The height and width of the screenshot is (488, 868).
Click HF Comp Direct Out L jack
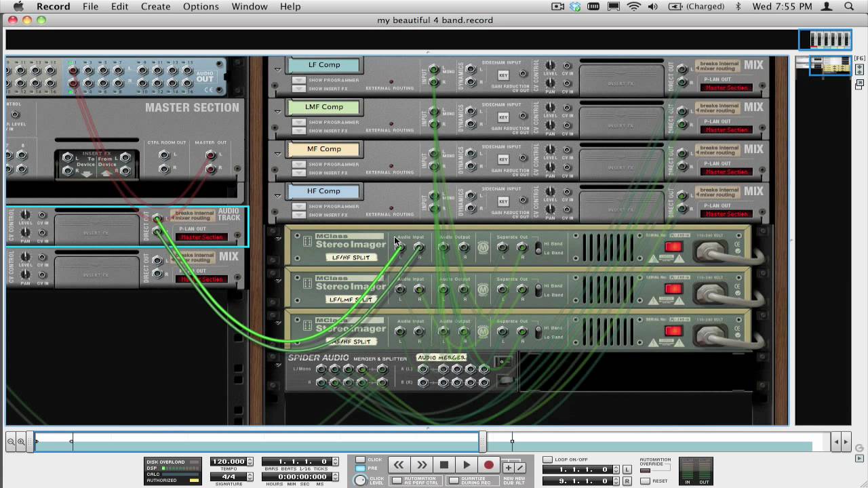point(682,195)
